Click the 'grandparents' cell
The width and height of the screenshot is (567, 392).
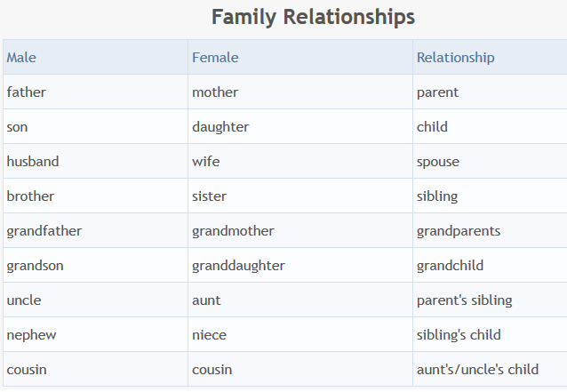(490, 231)
